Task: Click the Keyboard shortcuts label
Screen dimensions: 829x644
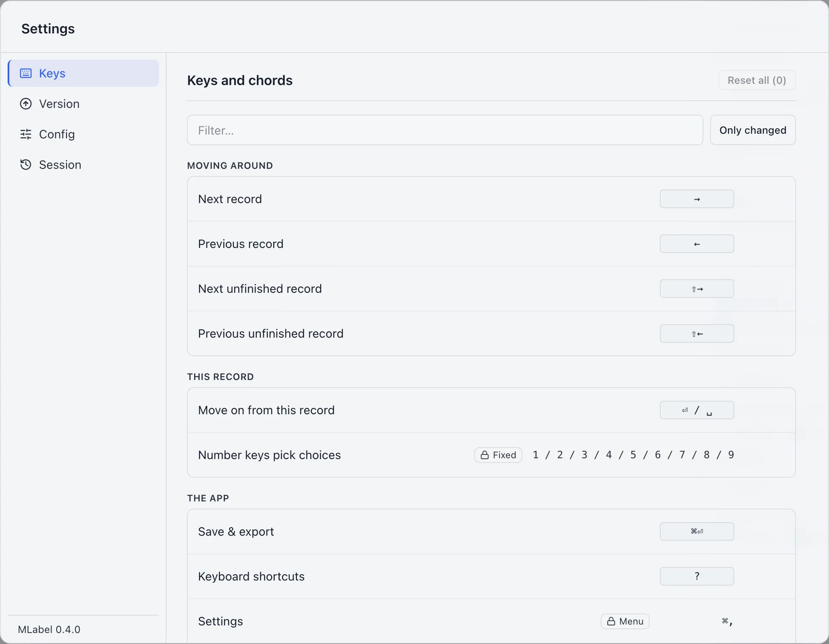Action: pos(251,576)
